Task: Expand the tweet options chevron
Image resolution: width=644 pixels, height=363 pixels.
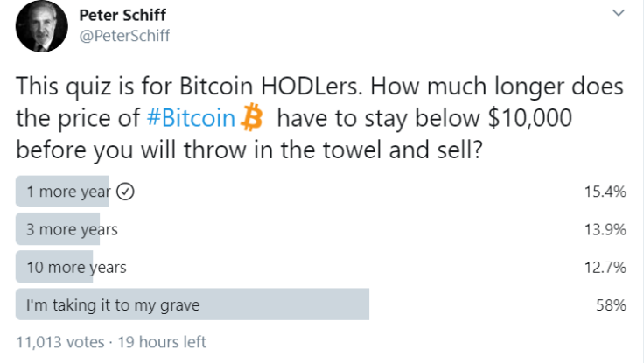Action: point(618,13)
